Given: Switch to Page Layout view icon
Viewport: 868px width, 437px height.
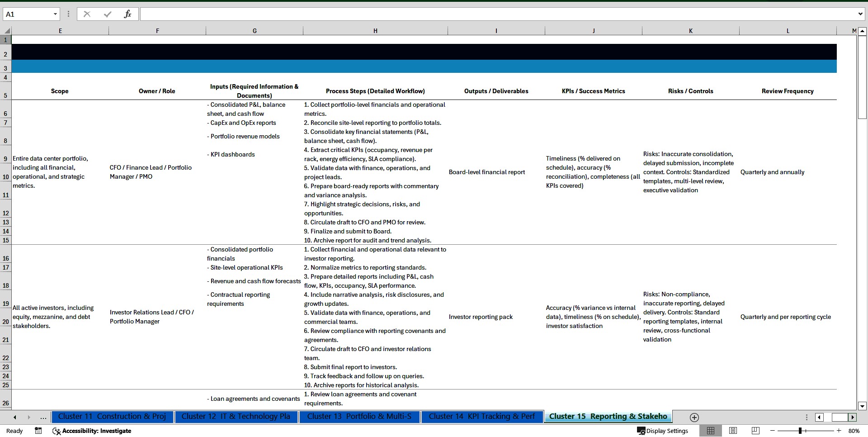Looking at the screenshot, I should [733, 431].
